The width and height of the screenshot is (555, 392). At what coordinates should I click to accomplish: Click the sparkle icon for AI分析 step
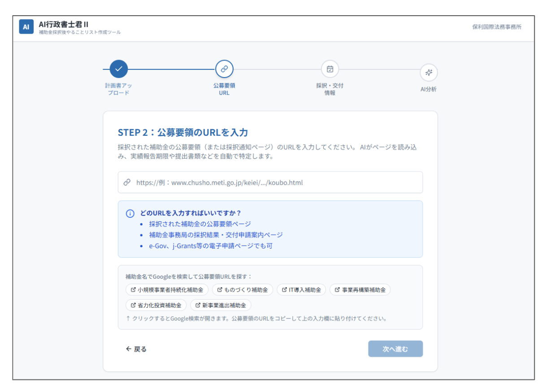[x=429, y=73]
